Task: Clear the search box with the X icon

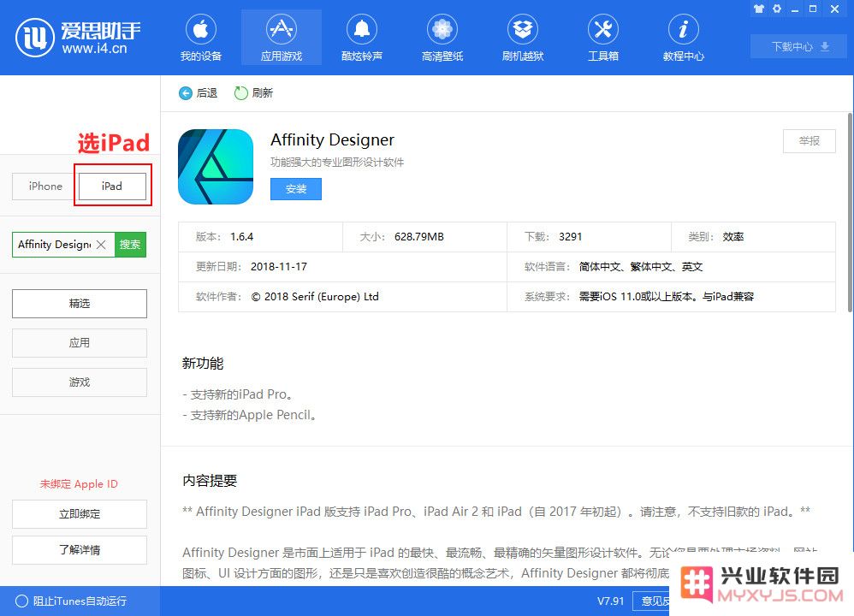Action: [101, 245]
